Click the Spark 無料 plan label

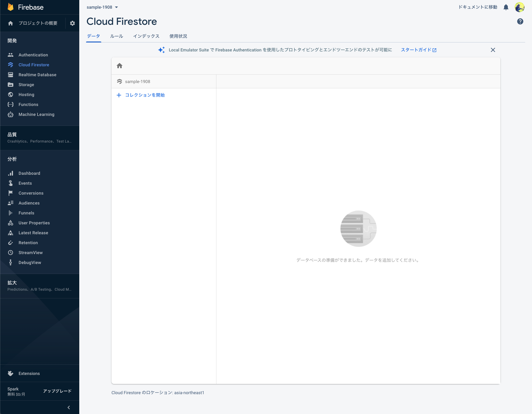pyautogui.click(x=16, y=391)
